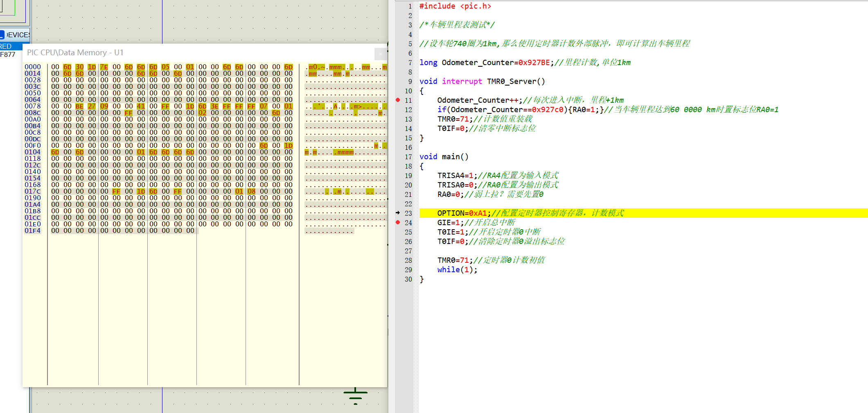Close the PIC CPU Data Memory window
This screenshot has height=413, width=868.
[380, 54]
